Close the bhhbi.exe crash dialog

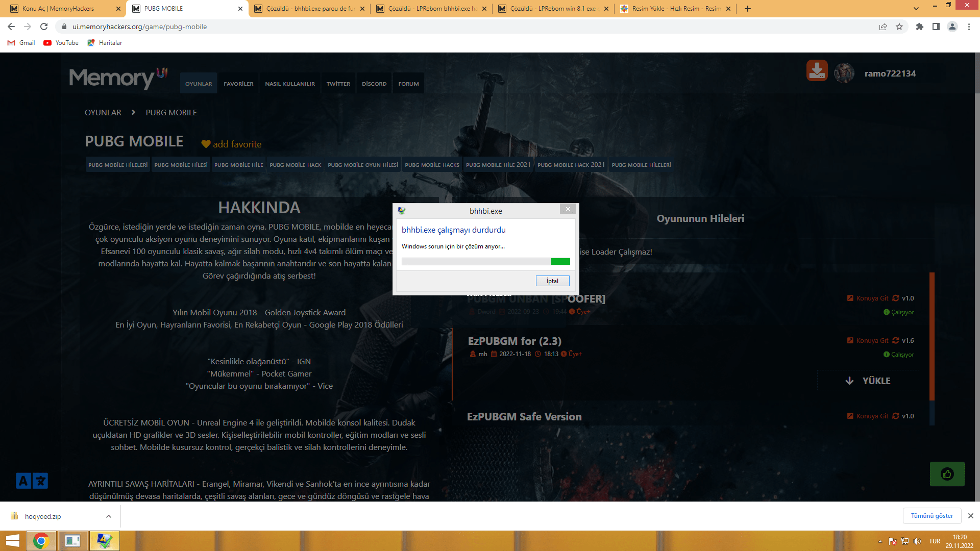pos(568,209)
